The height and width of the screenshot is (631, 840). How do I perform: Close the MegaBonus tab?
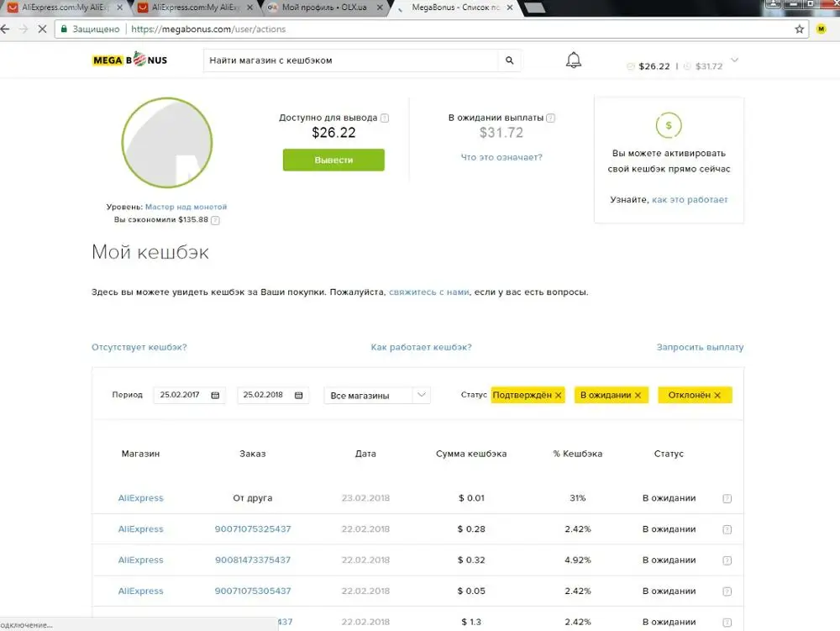click(x=510, y=8)
